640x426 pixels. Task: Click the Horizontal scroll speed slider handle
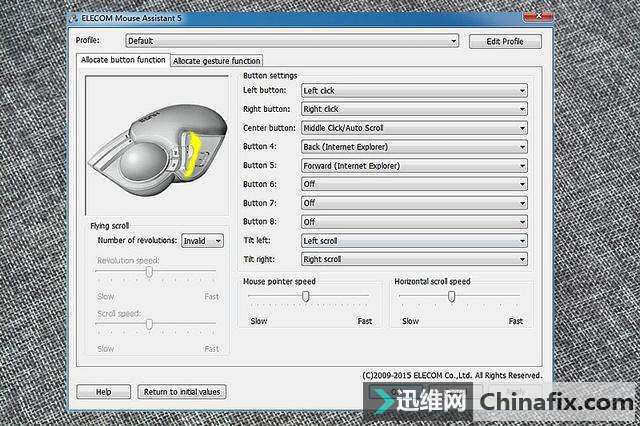click(451, 296)
